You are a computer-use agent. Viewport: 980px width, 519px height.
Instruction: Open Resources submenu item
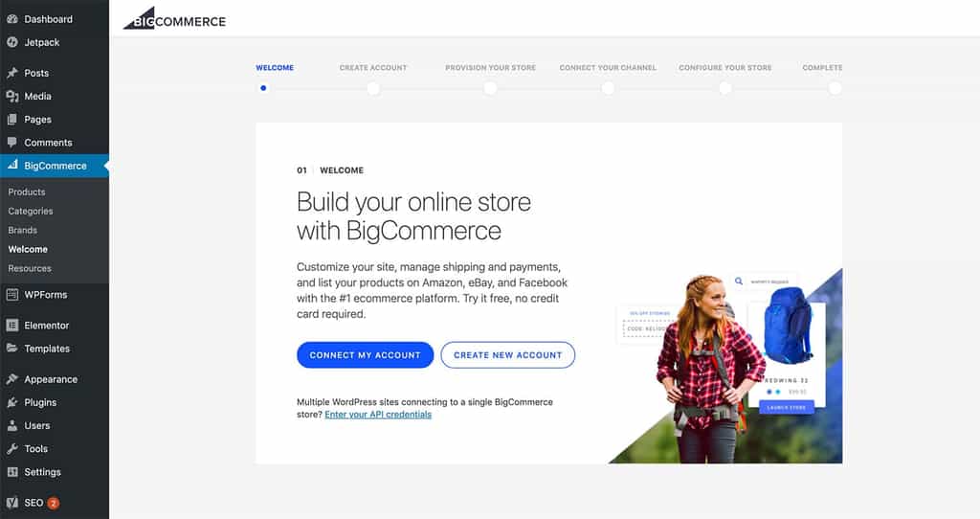click(x=30, y=268)
